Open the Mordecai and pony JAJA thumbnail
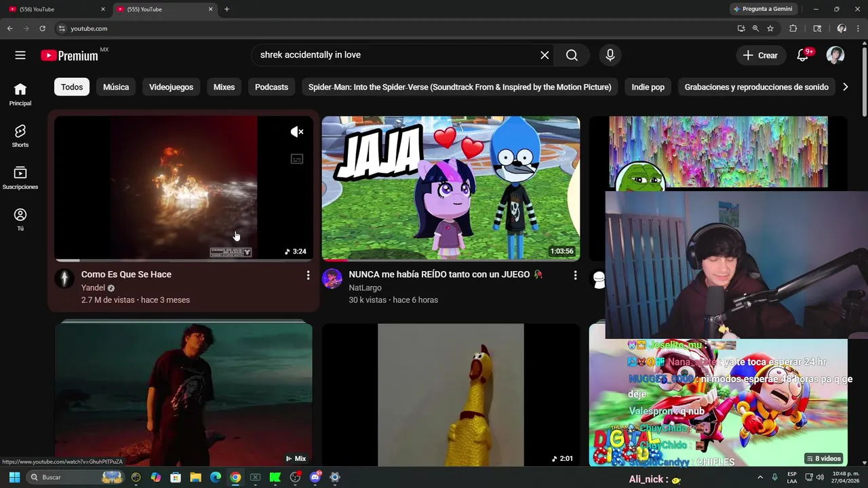The image size is (868, 488). click(x=451, y=188)
